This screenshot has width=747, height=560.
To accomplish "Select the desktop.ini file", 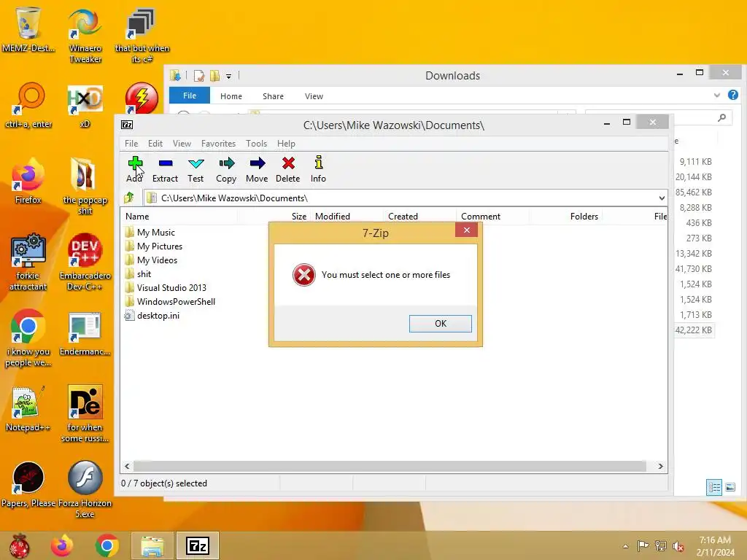I will pyautogui.click(x=152, y=315).
